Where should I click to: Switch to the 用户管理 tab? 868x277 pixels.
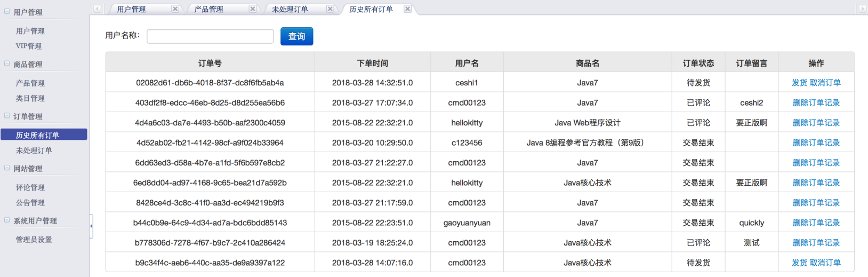131,9
